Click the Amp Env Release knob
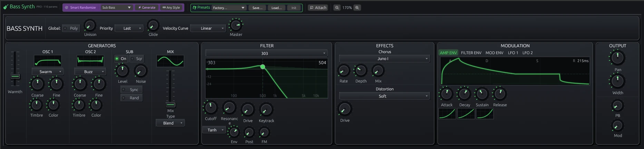 pyautogui.click(x=500, y=94)
